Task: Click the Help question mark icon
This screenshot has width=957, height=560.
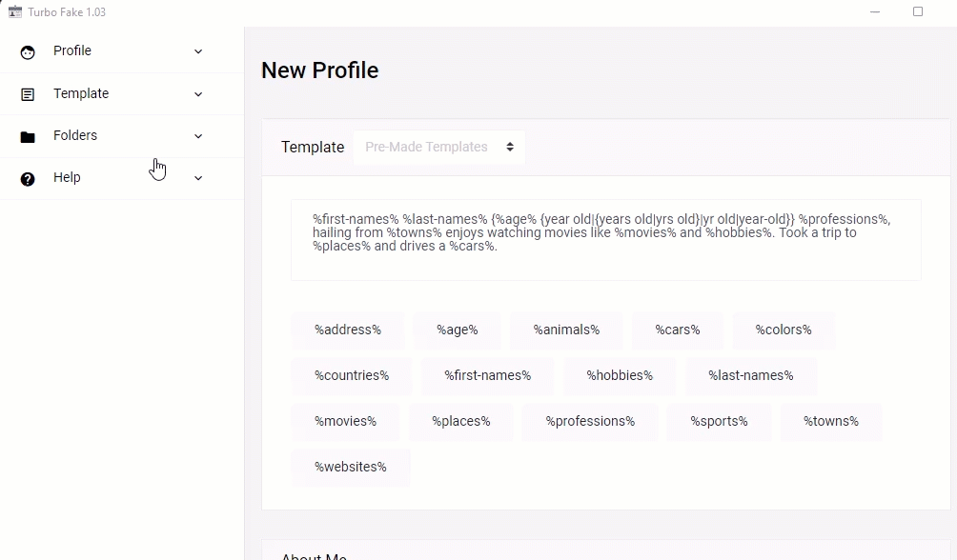Action: point(28,178)
